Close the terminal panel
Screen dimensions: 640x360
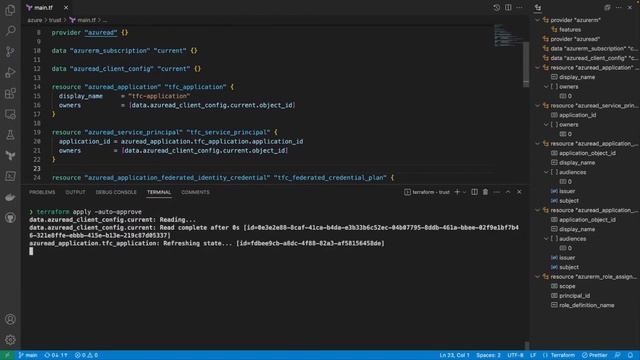519,192
